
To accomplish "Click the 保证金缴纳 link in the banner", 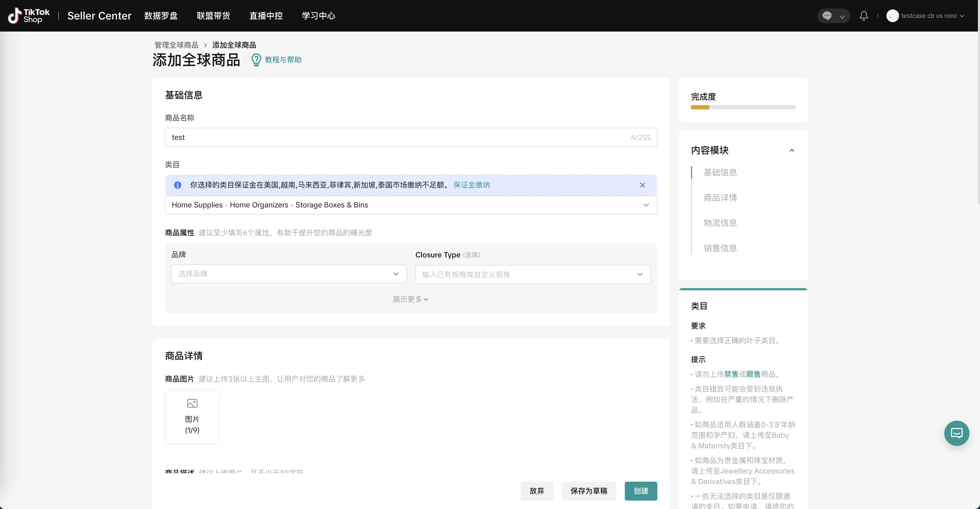I will coord(471,185).
